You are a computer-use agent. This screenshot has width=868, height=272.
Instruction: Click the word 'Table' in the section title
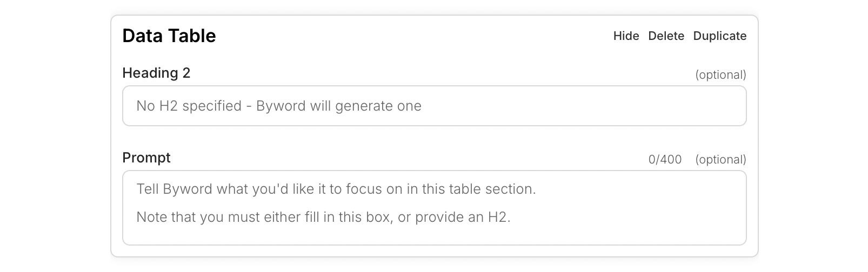pos(192,36)
